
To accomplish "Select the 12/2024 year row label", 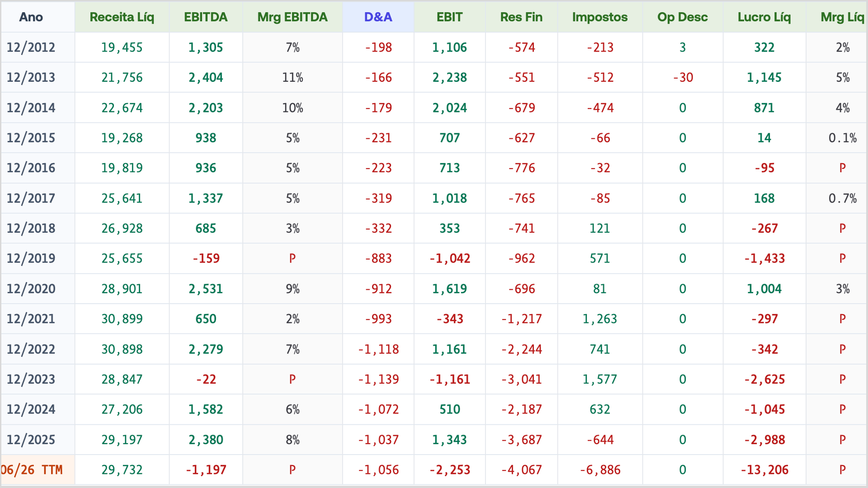I will coord(31,409).
